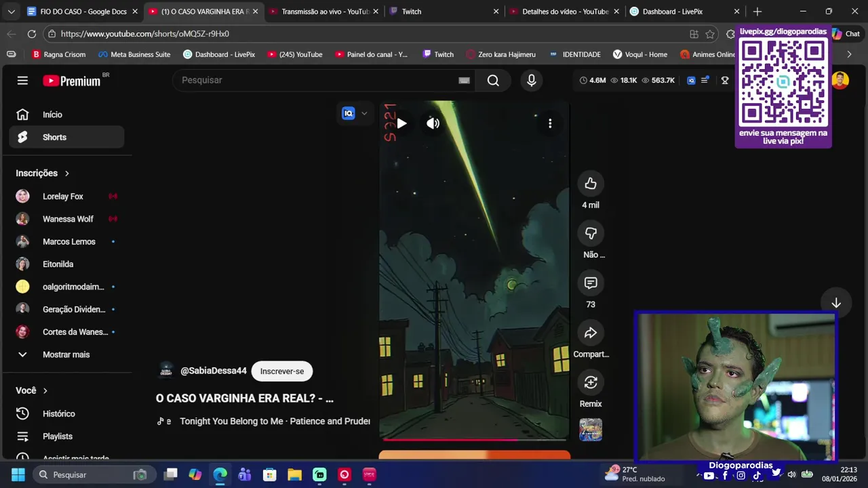The width and height of the screenshot is (868, 488).
Task: Open the on-screen keyboard icon in search box
Action: point(464,80)
